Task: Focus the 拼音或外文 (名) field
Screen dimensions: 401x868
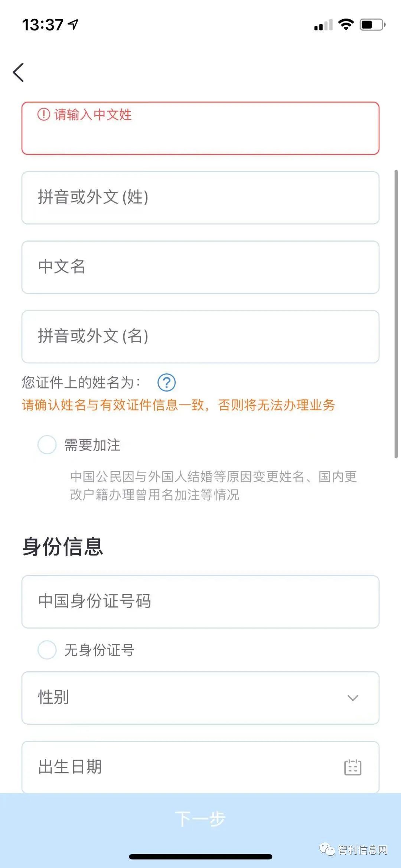Action: pos(200,337)
